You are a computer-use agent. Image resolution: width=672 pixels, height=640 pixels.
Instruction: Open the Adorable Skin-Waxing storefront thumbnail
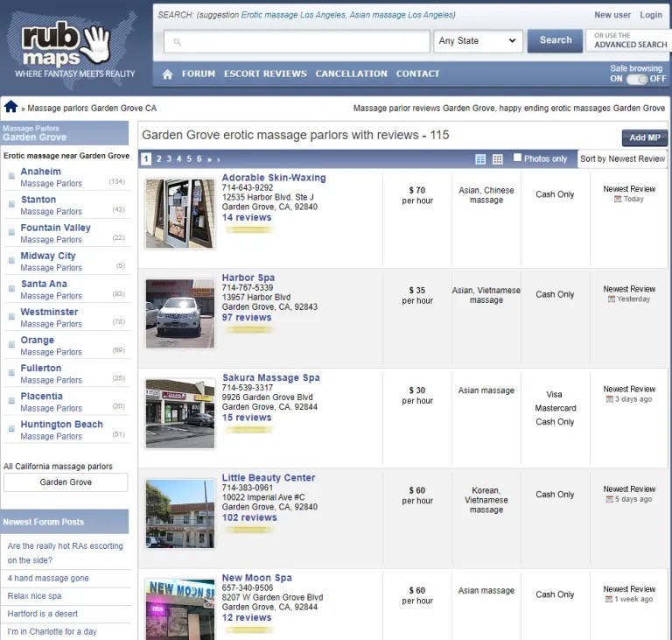[x=180, y=214]
